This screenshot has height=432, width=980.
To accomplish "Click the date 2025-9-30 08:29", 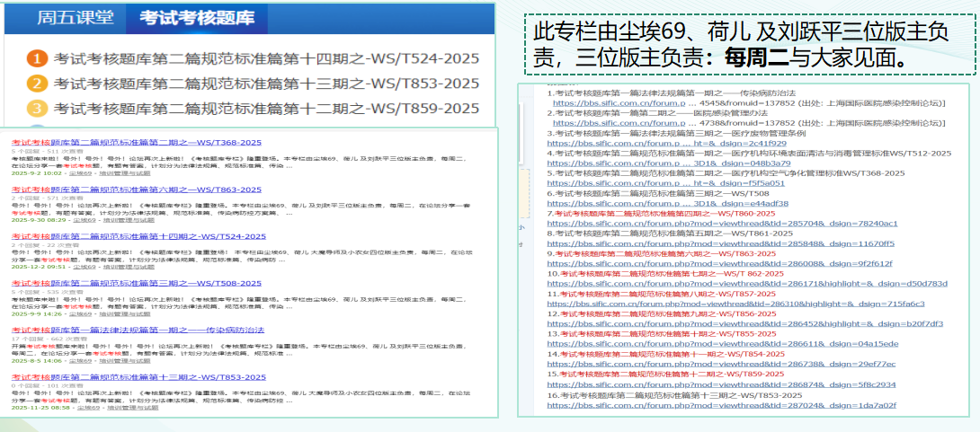I will (39, 220).
